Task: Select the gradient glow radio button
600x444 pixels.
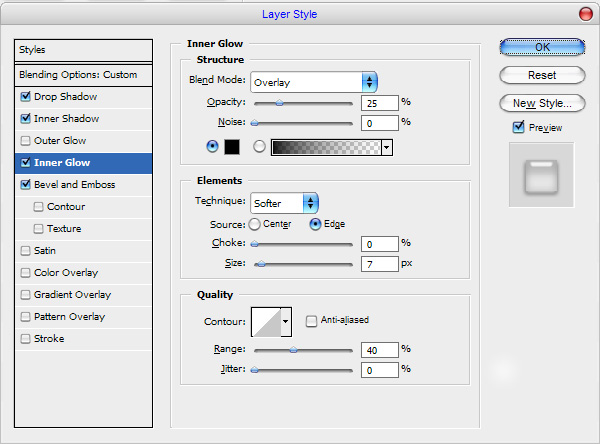Action: 259,146
